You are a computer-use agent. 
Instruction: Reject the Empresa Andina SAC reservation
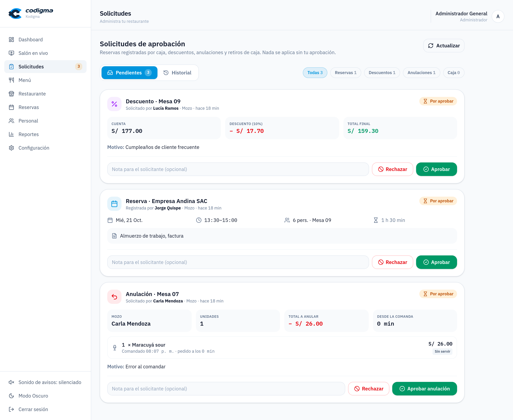(392, 262)
